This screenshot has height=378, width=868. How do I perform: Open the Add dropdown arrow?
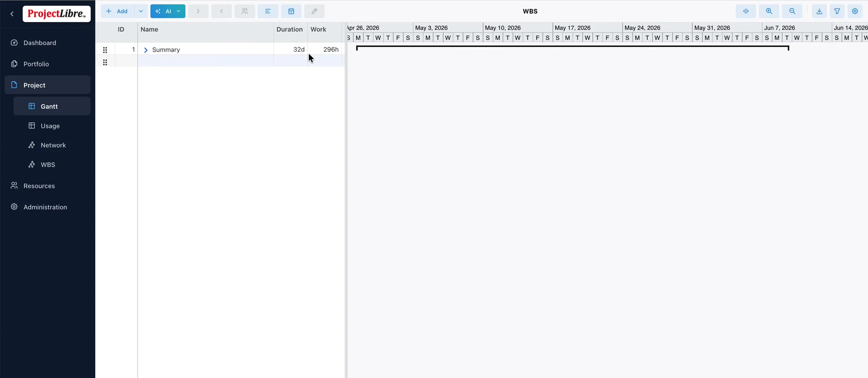141,11
